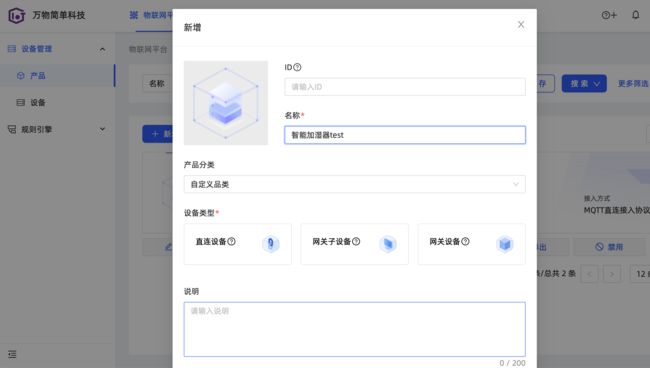This screenshot has width=650, height=368.
Task: Click the help icon beside 网关设备
Action: (x=465, y=241)
